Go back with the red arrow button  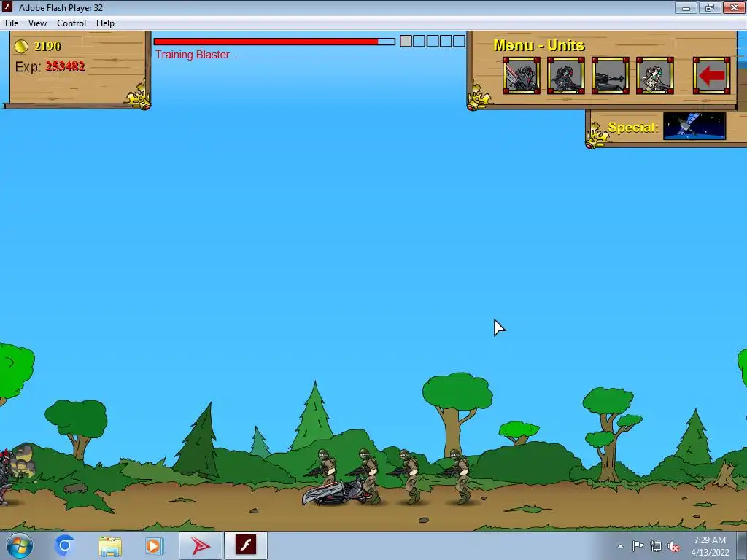click(711, 75)
